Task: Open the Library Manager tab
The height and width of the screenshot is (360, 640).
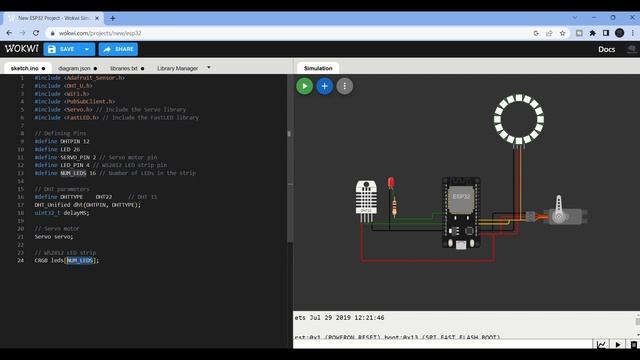Action: (178, 68)
